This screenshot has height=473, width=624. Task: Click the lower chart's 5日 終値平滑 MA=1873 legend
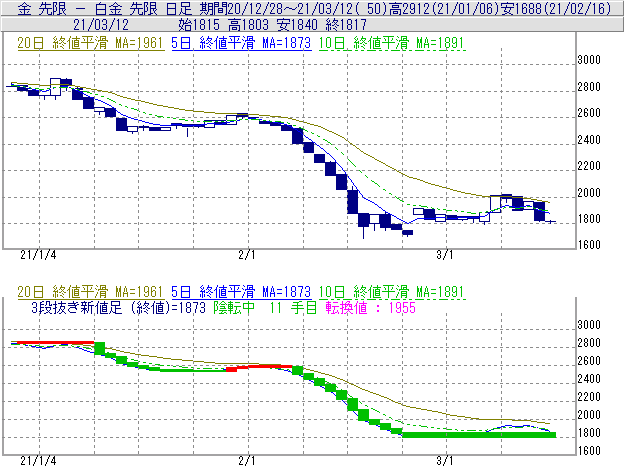click(241, 292)
